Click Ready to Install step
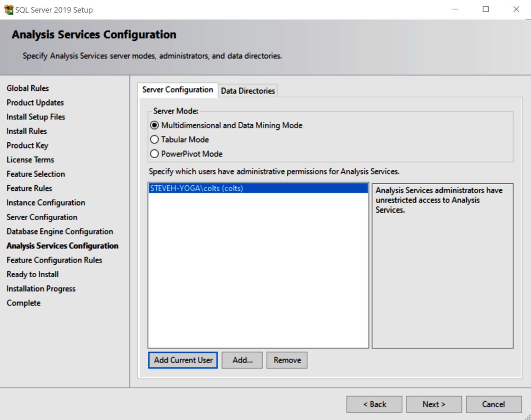Screen dimensions: 531x420 [33, 274]
